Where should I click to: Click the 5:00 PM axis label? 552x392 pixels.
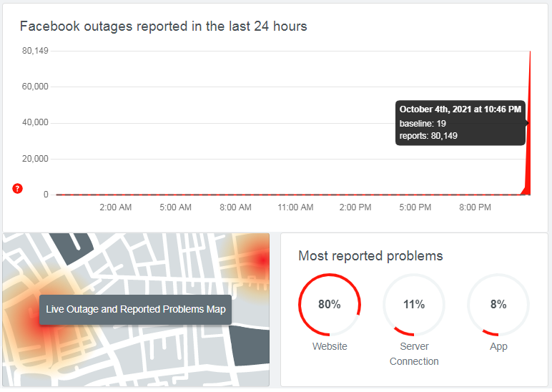point(415,207)
